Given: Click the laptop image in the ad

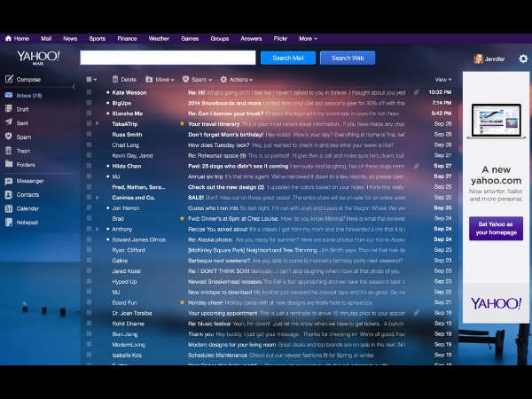Looking at the screenshot, I should coord(497,121).
